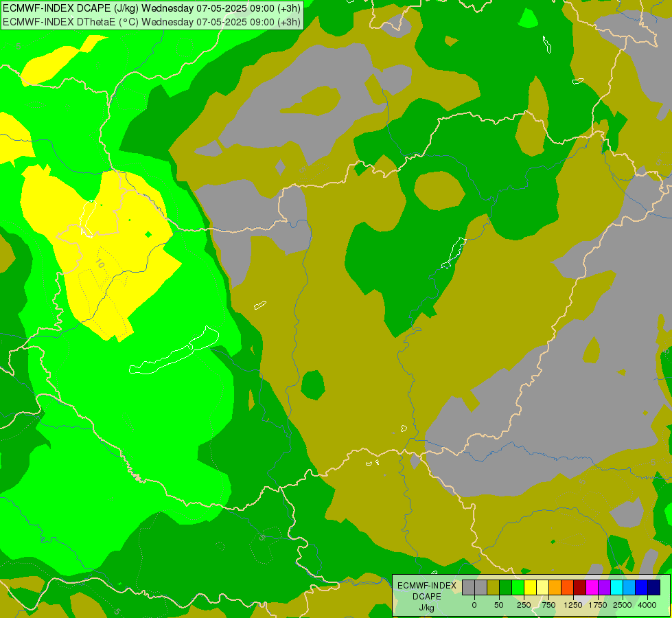Click the legend tick value '2500'
This screenshot has height=618, width=672.
pos(623,605)
